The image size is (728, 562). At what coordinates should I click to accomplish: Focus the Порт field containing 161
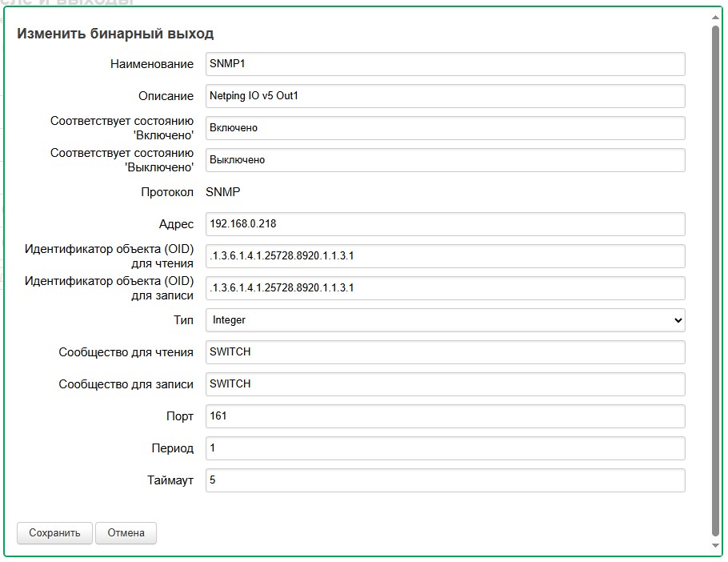tap(445, 416)
